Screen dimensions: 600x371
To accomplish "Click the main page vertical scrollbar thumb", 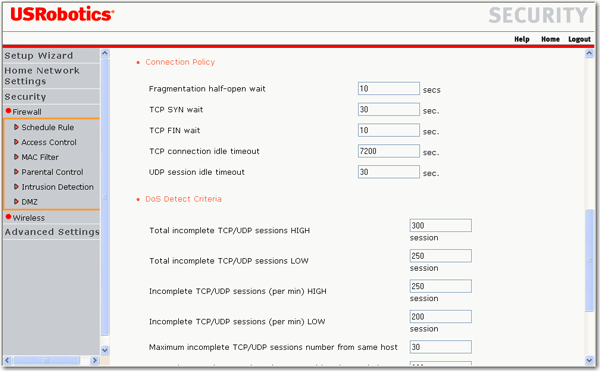I will pos(590,260).
